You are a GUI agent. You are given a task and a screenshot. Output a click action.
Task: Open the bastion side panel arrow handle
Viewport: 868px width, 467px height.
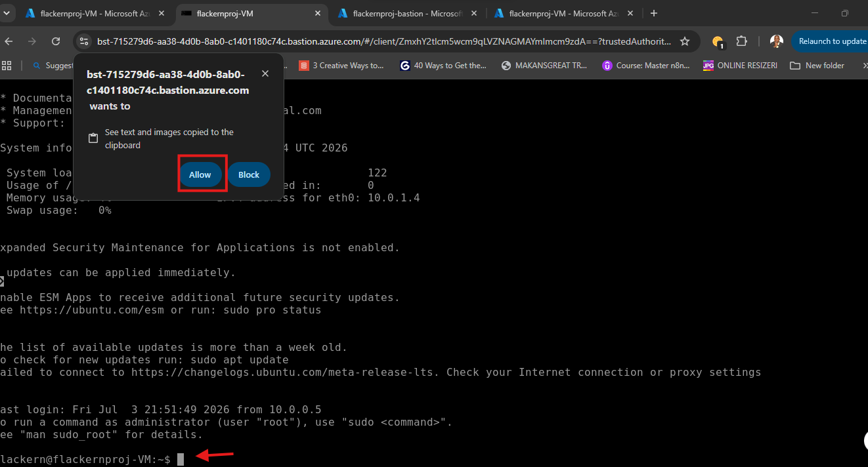[2, 281]
